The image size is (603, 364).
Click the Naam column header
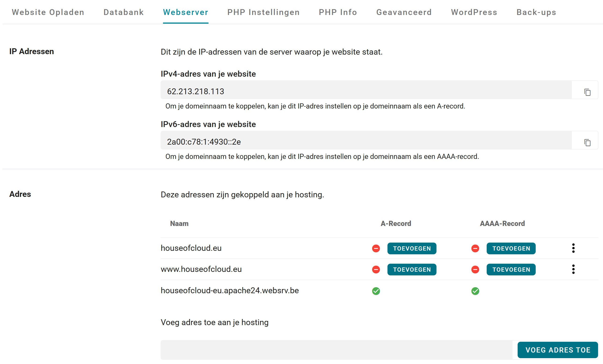[x=179, y=223]
